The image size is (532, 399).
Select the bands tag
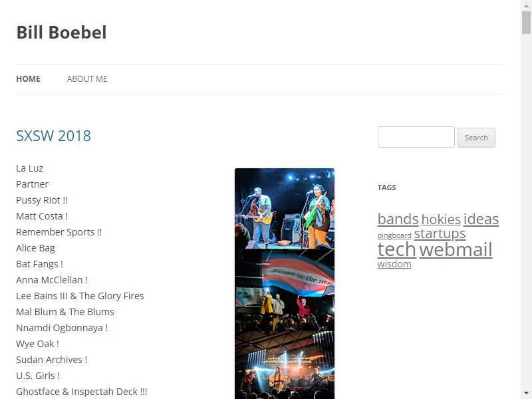398,219
